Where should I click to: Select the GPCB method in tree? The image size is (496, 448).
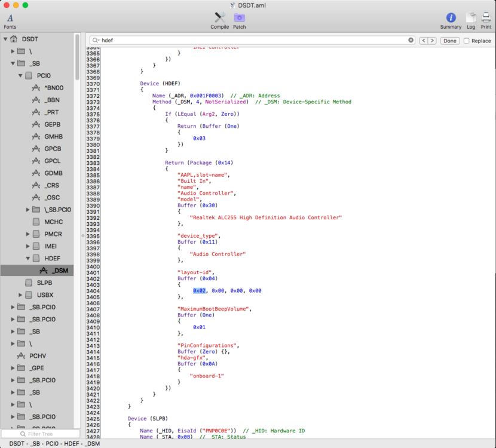coord(53,149)
